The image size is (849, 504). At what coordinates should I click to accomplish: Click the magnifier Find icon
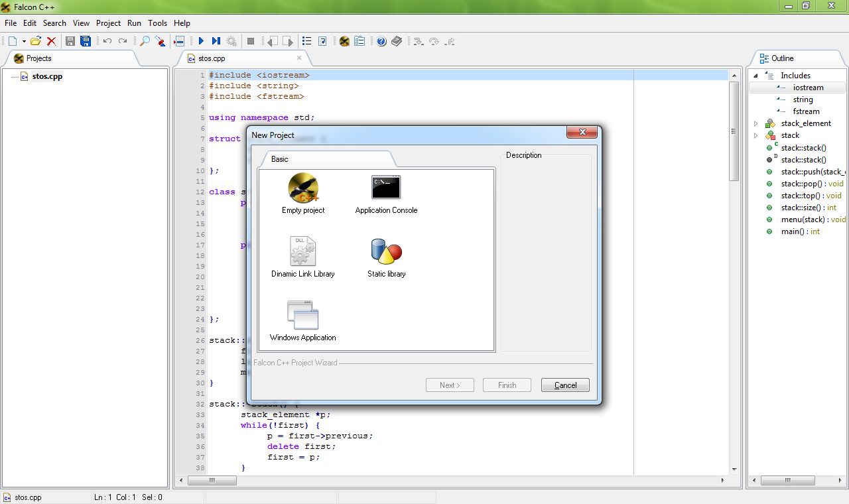coord(145,41)
